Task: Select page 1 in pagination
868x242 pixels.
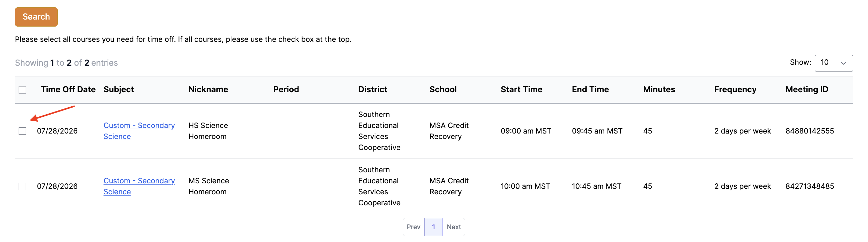Action: tap(433, 227)
